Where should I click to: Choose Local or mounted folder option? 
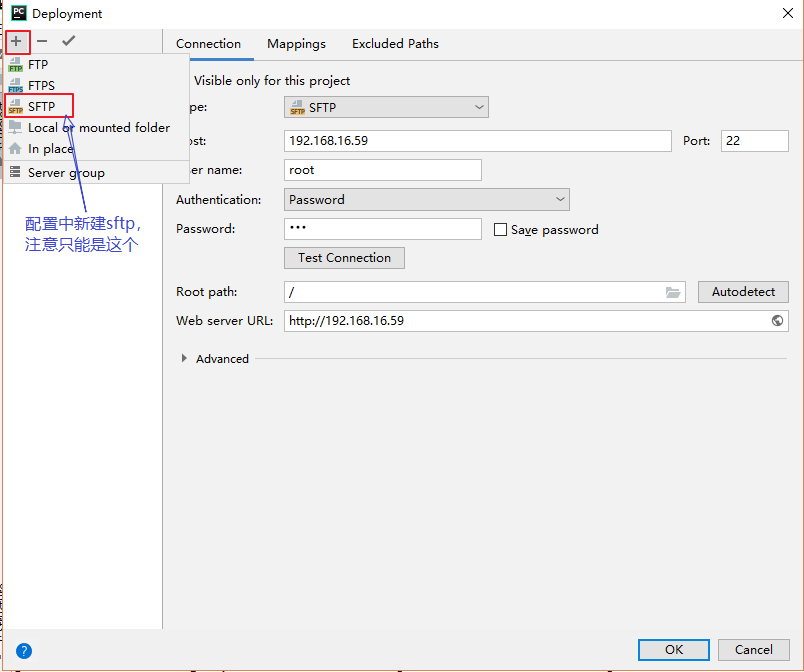click(96, 128)
